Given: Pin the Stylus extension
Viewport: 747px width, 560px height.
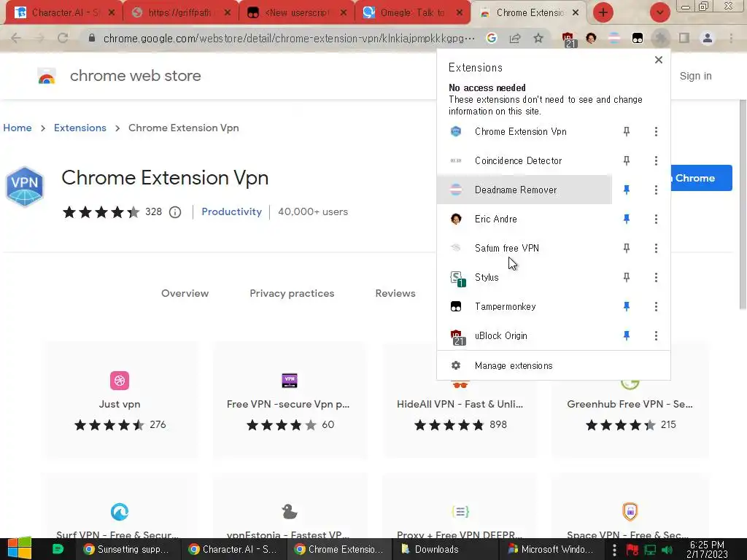Looking at the screenshot, I should [x=627, y=277].
